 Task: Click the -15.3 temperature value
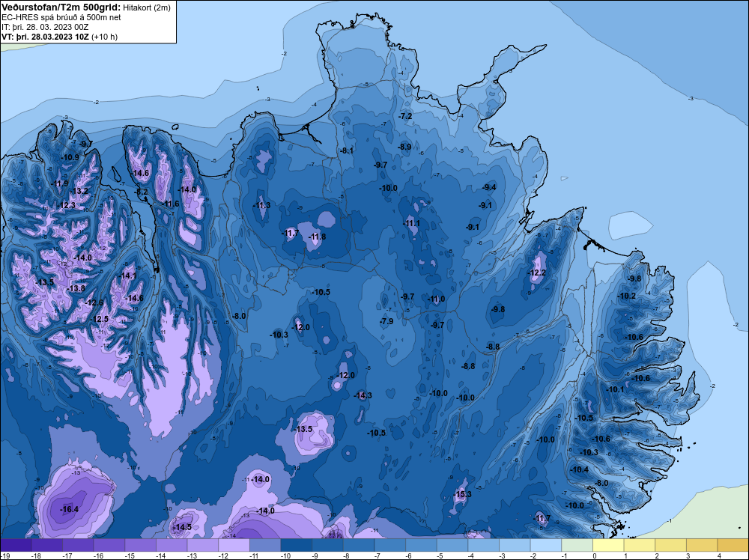[x=462, y=494]
